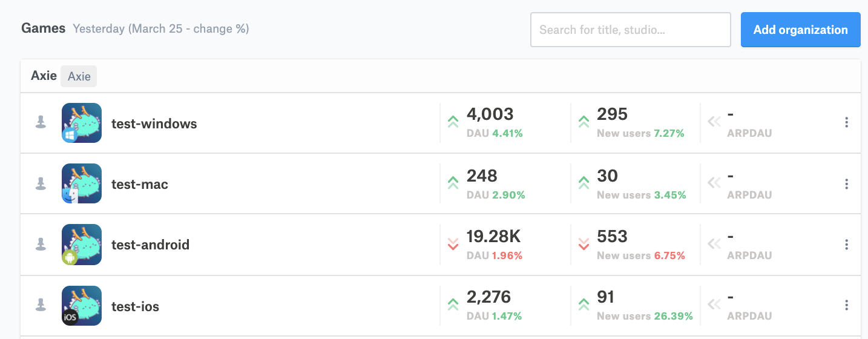Click the pin icon beside test-mac

41,183
